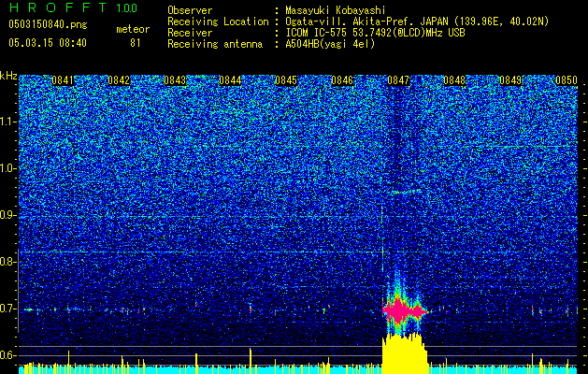Click the 0.8 kHz axis label

point(7,262)
